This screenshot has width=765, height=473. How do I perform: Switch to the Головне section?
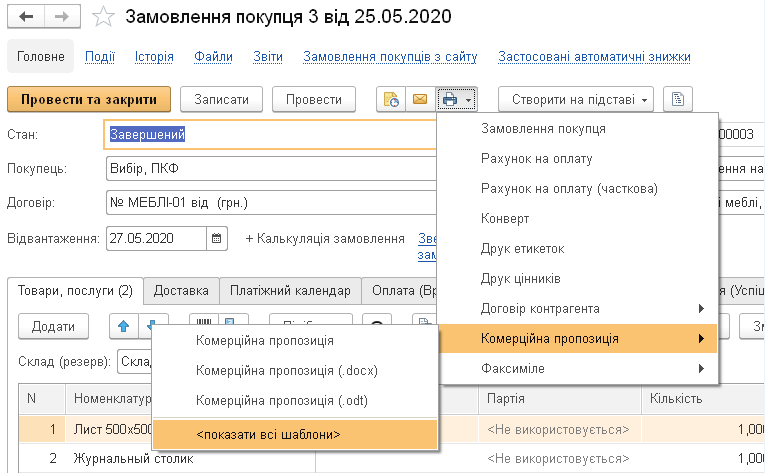(x=40, y=57)
